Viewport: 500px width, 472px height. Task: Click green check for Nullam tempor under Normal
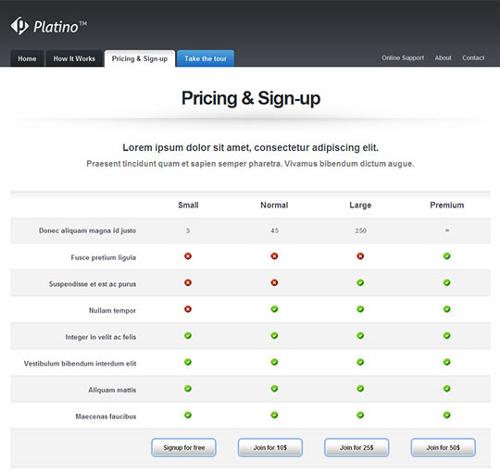274,309
